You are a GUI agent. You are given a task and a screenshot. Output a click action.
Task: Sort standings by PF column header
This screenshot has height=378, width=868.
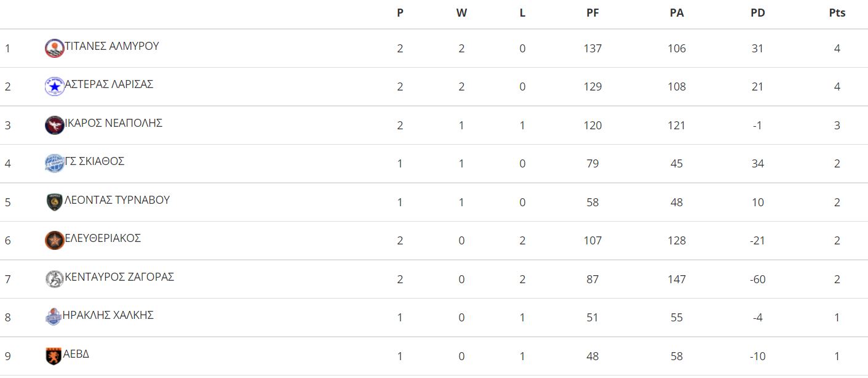click(592, 13)
